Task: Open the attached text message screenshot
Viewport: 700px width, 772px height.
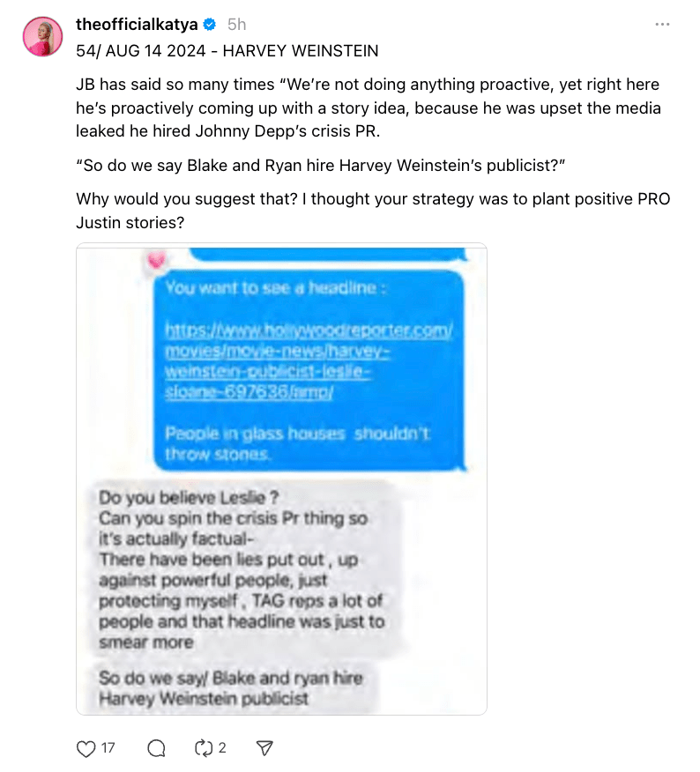Action: point(282,479)
